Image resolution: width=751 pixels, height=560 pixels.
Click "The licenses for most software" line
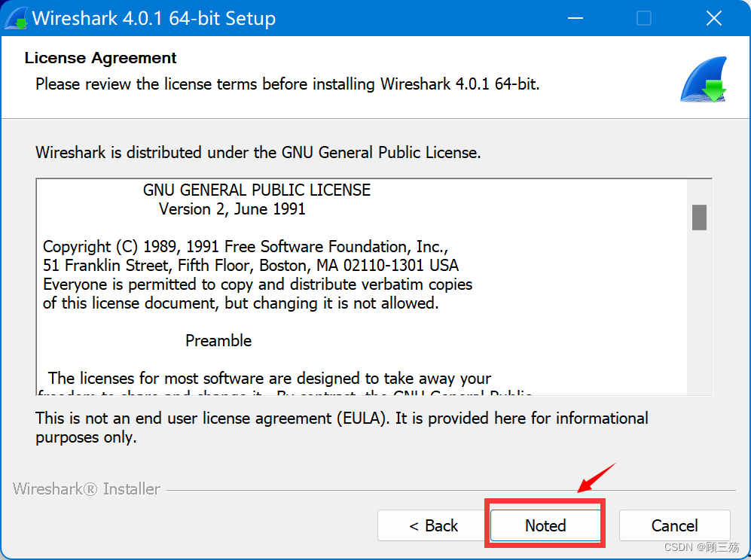click(270, 378)
